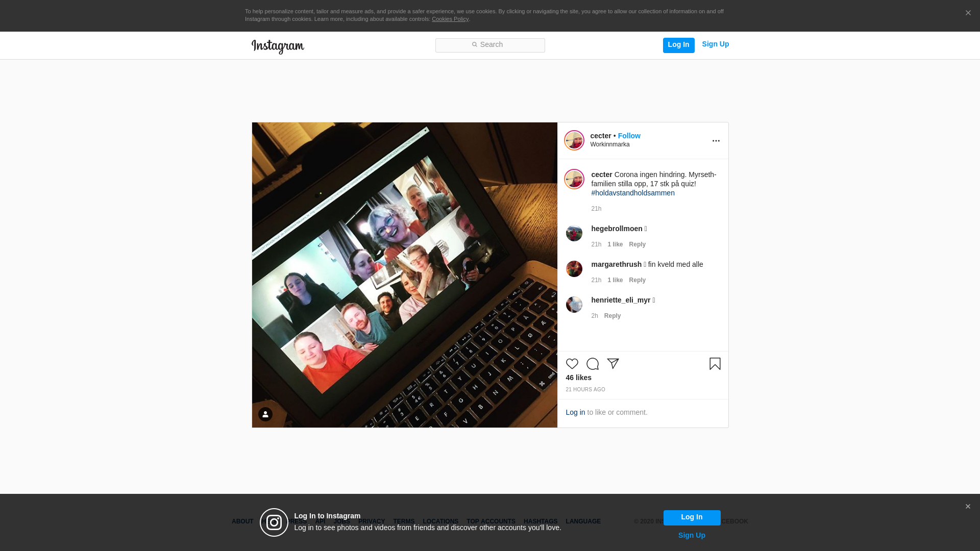This screenshot has width=980, height=551.
Task: Click the heart like icon
Action: [x=572, y=364]
